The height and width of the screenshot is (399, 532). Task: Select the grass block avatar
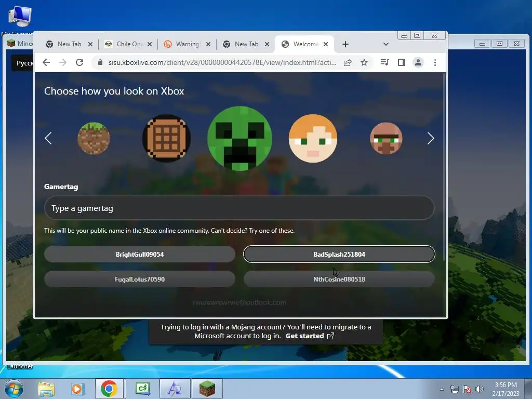[x=94, y=138]
